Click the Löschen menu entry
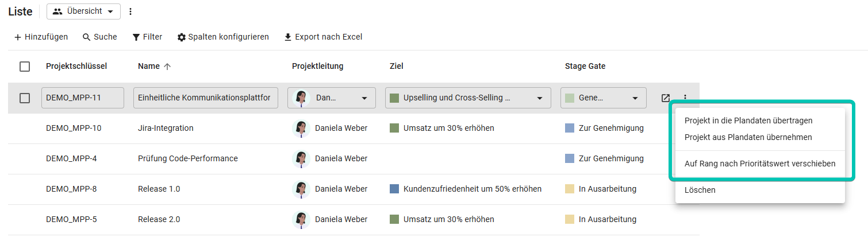Screen dimensions: 868x237 (x=700, y=190)
